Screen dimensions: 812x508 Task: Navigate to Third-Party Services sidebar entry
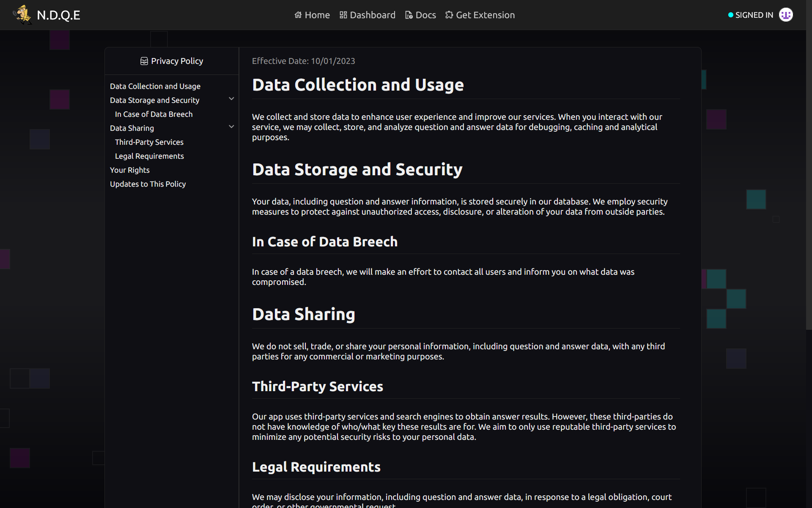(149, 142)
